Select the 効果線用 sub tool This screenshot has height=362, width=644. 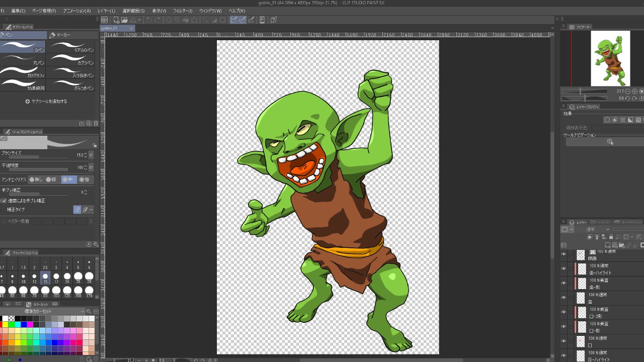point(23,85)
